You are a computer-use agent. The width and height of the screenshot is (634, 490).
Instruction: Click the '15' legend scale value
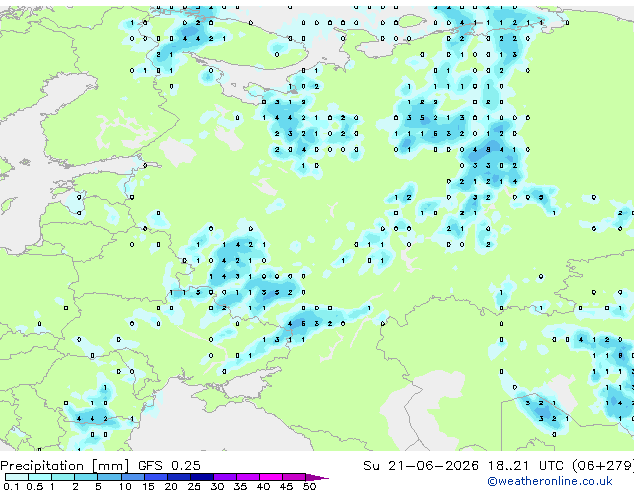pos(148,486)
